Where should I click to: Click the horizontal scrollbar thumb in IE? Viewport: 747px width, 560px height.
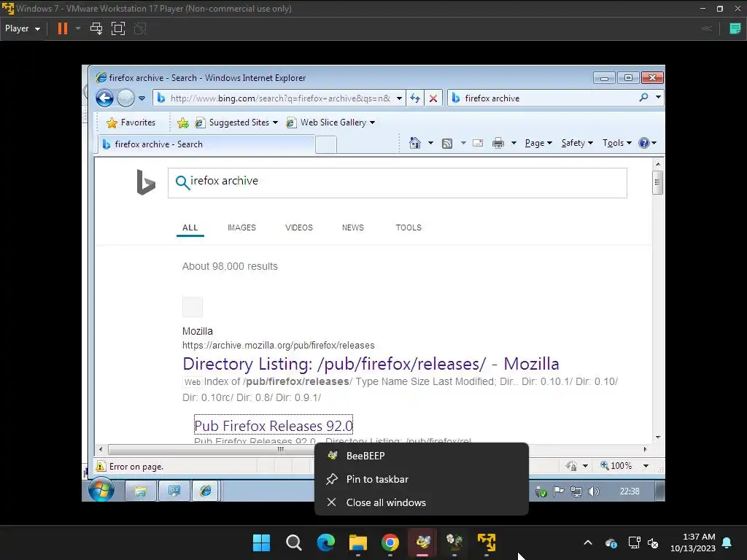(281, 449)
